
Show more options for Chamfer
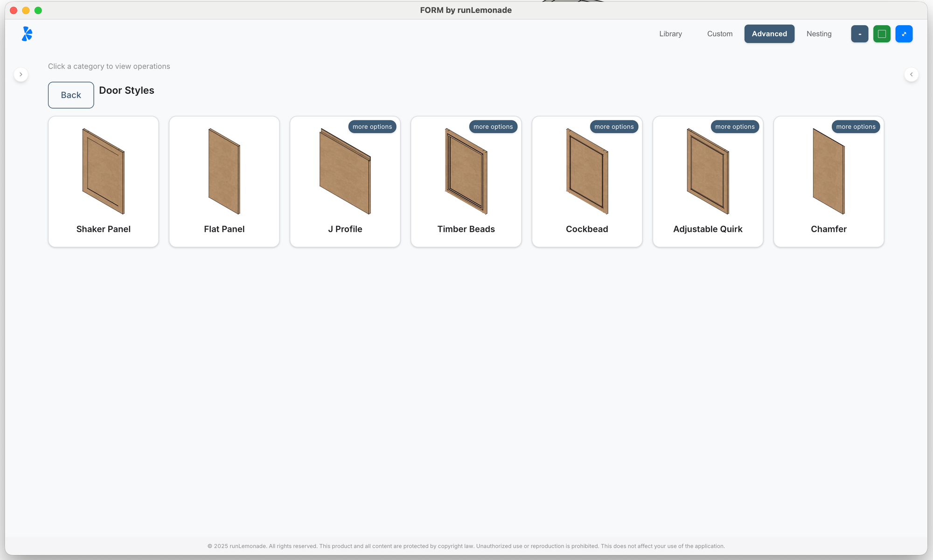coord(856,127)
